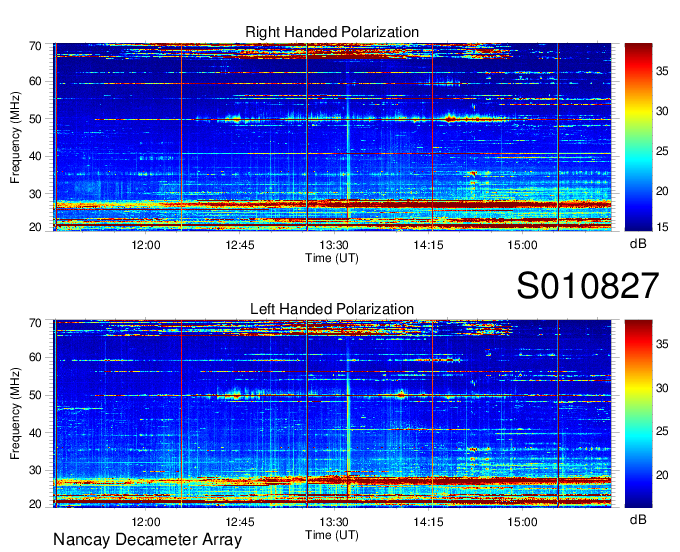
Task: Click the 15 dB label on upper colorbar
Action: 662,226
